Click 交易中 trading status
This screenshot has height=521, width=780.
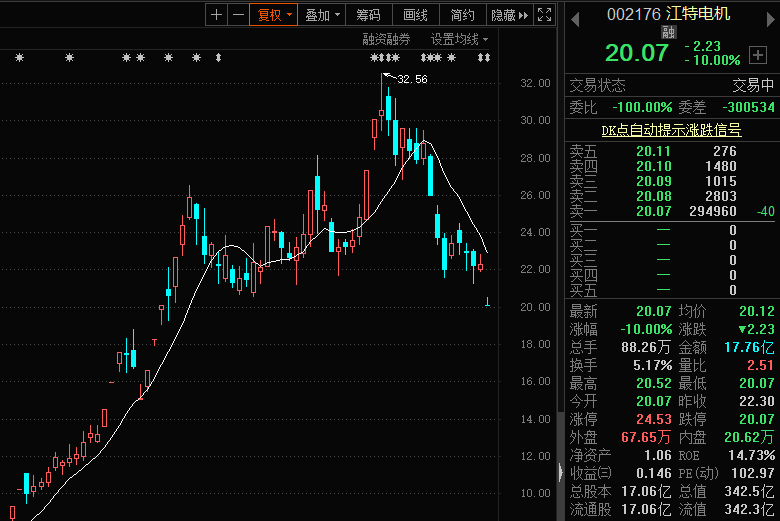pos(753,86)
